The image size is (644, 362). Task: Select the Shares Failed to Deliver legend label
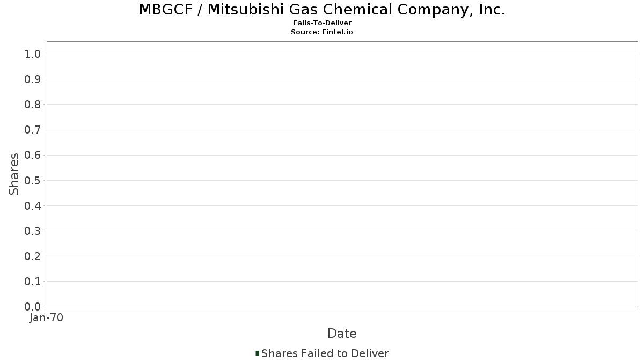coord(325,353)
